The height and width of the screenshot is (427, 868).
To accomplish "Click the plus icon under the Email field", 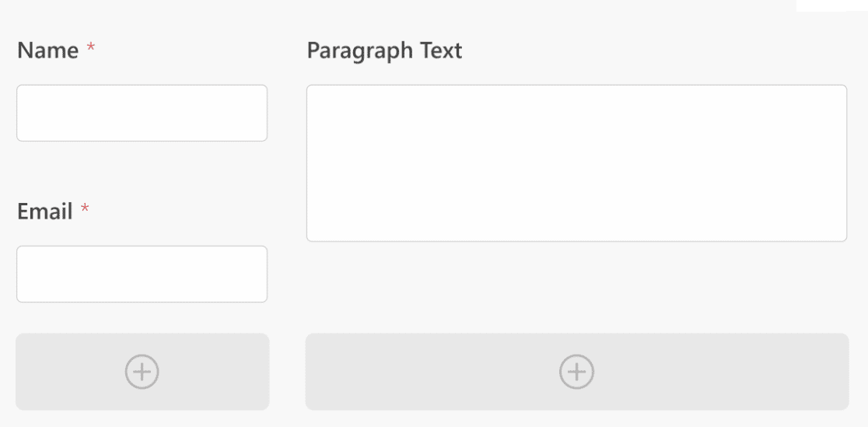I will (x=142, y=372).
